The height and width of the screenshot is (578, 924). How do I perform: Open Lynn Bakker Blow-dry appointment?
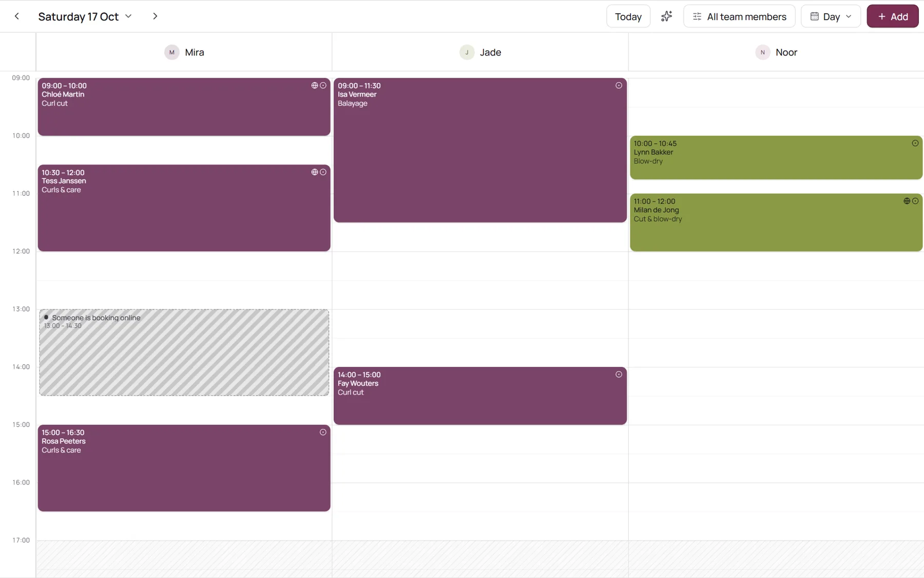coord(776,158)
